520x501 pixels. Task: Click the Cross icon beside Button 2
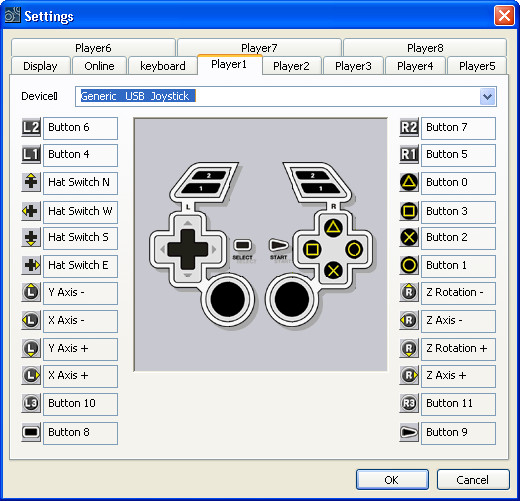click(x=409, y=237)
